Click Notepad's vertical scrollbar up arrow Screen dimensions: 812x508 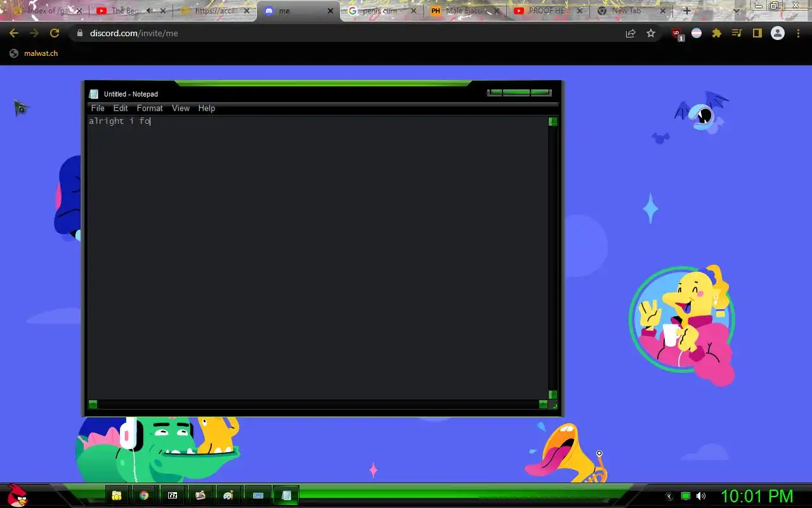pyautogui.click(x=553, y=121)
